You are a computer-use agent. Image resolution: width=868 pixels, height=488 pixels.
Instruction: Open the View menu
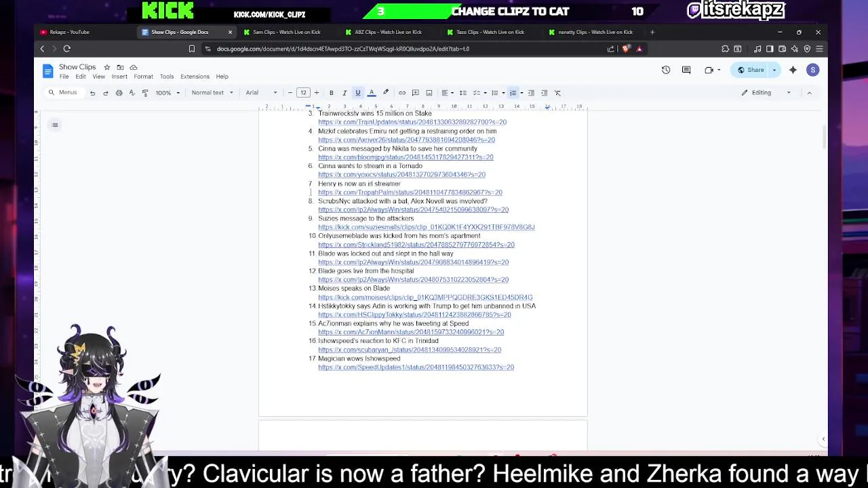[98, 77]
